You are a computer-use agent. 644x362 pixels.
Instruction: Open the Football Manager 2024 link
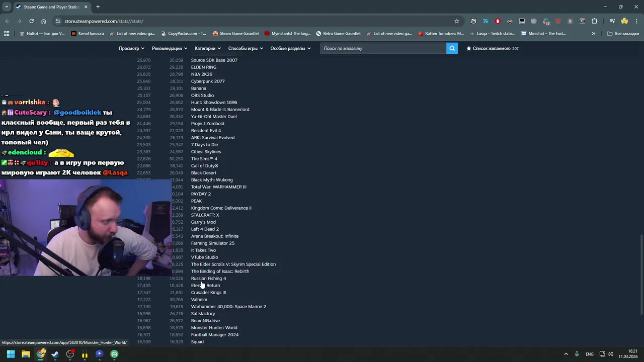tap(215, 334)
